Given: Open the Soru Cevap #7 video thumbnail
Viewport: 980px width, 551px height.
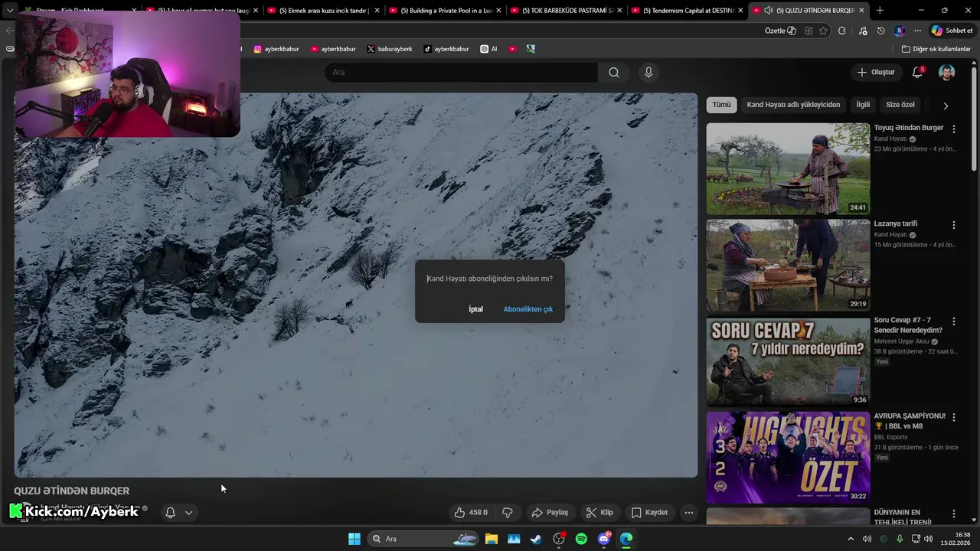Looking at the screenshot, I should [x=788, y=361].
